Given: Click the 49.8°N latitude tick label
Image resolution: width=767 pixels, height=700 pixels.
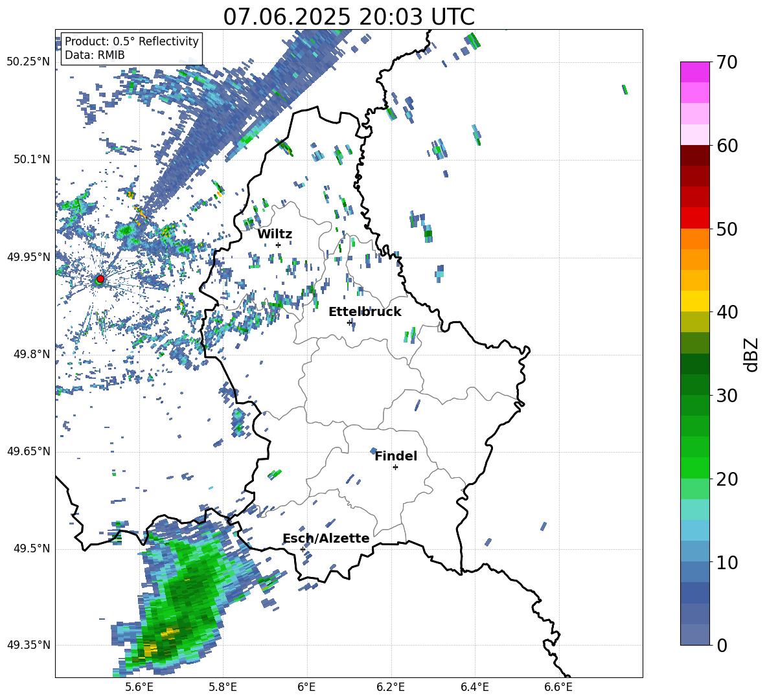Looking at the screenshot, I should pos(32,354).
